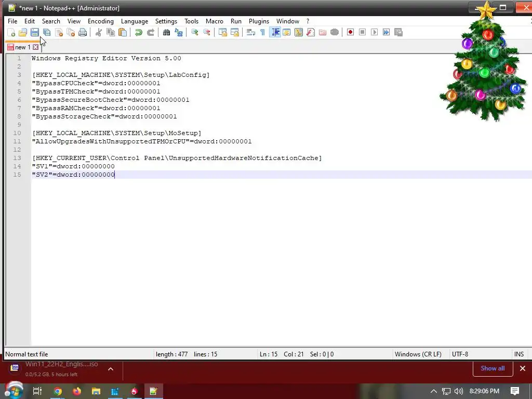The height and width of the screenshot is (399, 532).
Task: Open Firefox from the taskbar
Action: 77,391
